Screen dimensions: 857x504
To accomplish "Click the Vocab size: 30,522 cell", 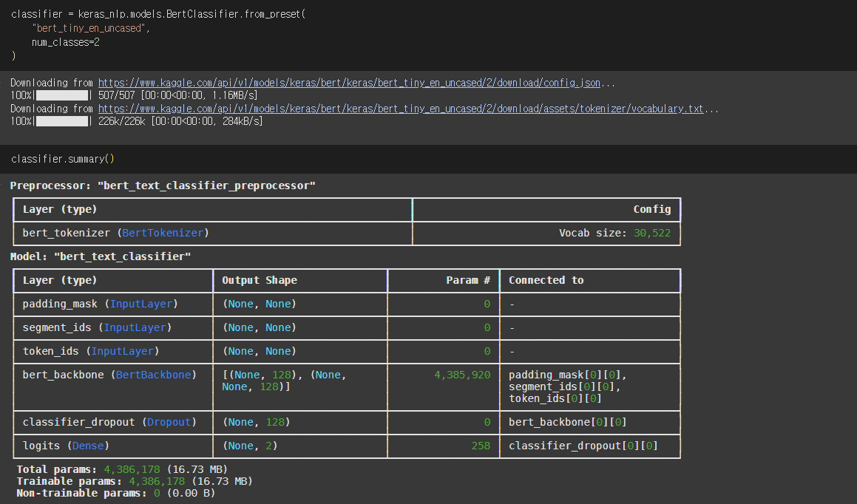I will click(546, 234).
